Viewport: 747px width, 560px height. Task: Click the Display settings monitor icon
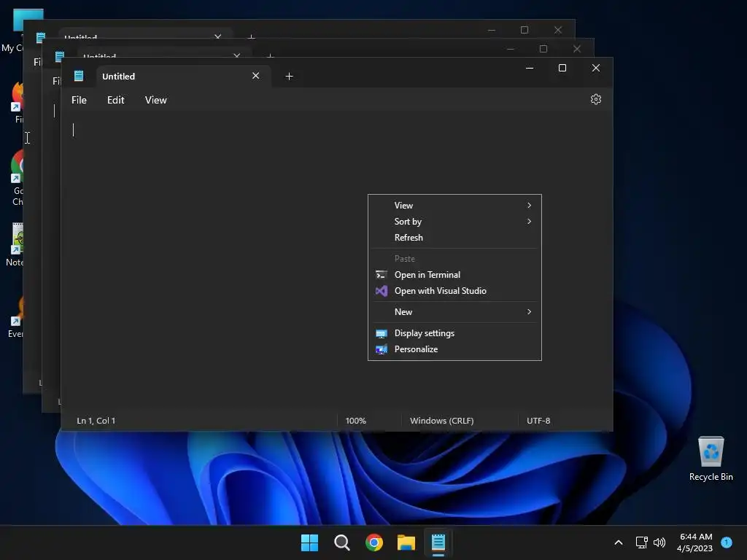(381, 333)
